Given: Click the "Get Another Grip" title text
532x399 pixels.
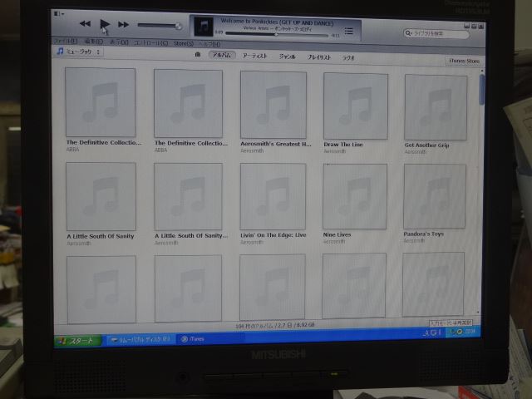Looking at the screenshot, I should point(426,145).
